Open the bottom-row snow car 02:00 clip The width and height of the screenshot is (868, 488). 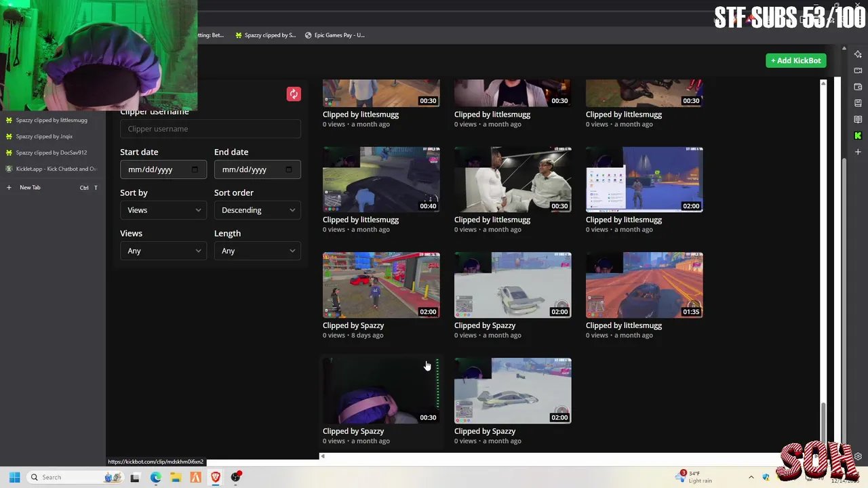tap(513, 391)
